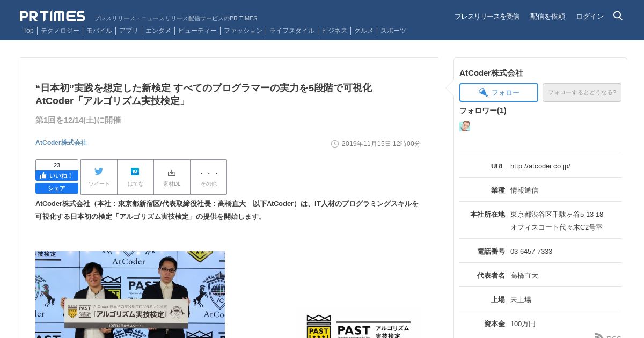Open the スポーツ category
Screen dimensions: 644x338
pos(393,31)
